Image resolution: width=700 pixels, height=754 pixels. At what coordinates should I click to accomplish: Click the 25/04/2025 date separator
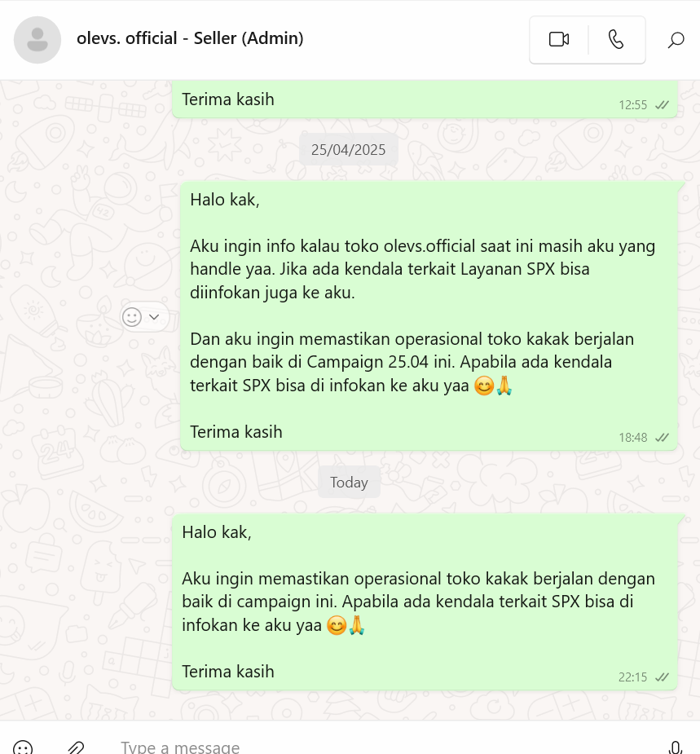pyautogui.click(x=349, y=149)
